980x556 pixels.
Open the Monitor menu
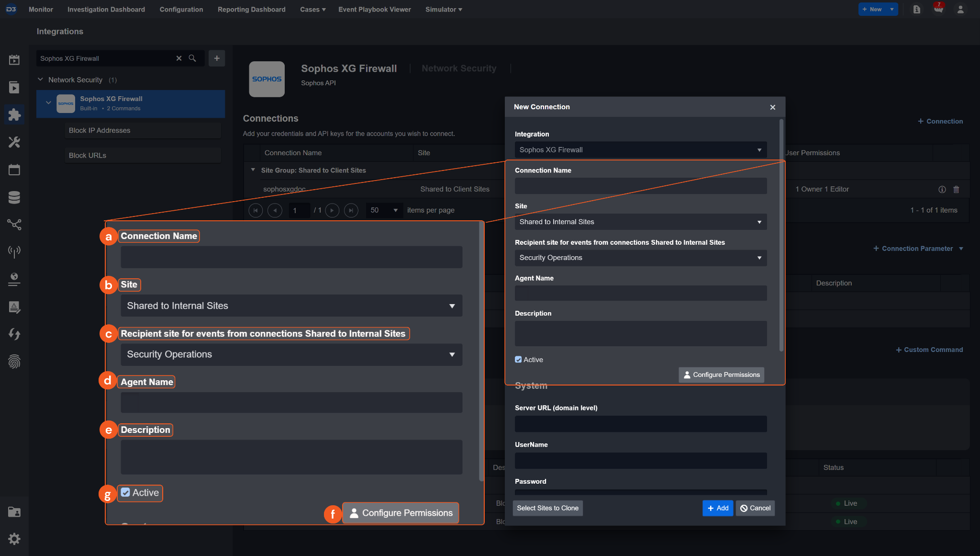(41, 9)
